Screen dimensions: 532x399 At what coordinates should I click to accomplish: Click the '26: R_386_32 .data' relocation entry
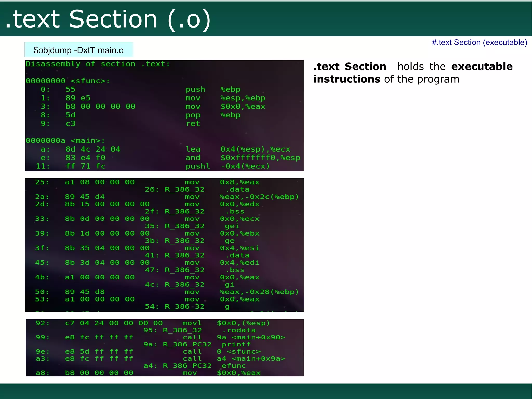(x=197, y=189)
